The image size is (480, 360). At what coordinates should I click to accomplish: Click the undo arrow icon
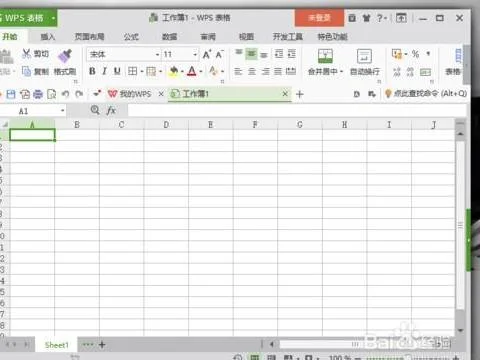tap(65, 94)
